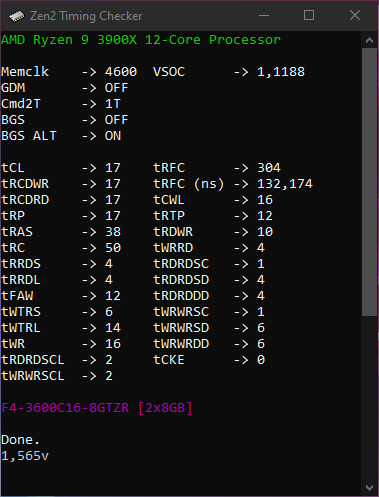Click the Zen2 Timing Checker app icon
379x497 pixels.
click(x=16, y=16)
